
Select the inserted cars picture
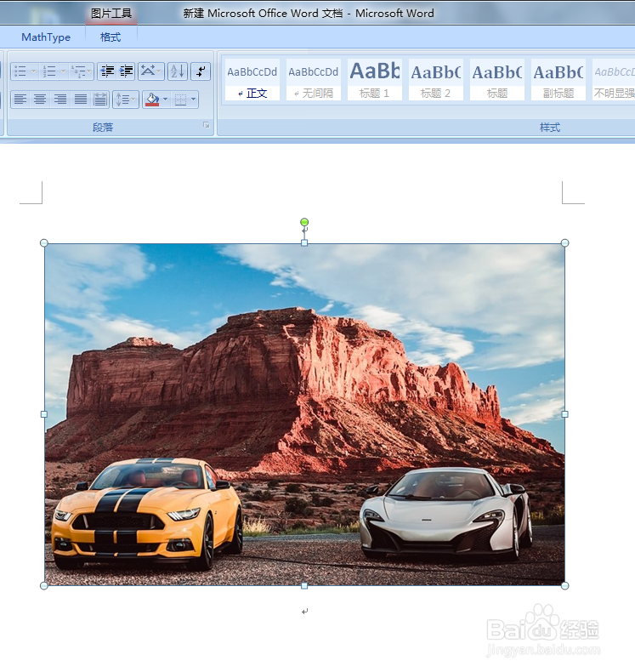[304, 414]
